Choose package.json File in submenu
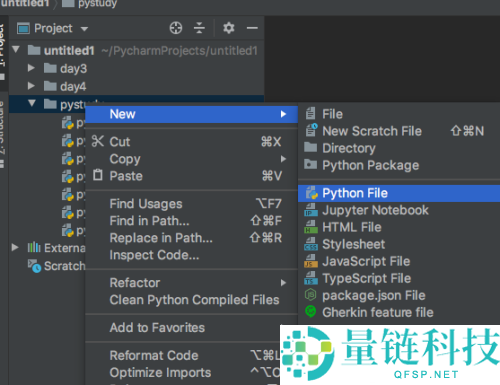 pos(399,295)
